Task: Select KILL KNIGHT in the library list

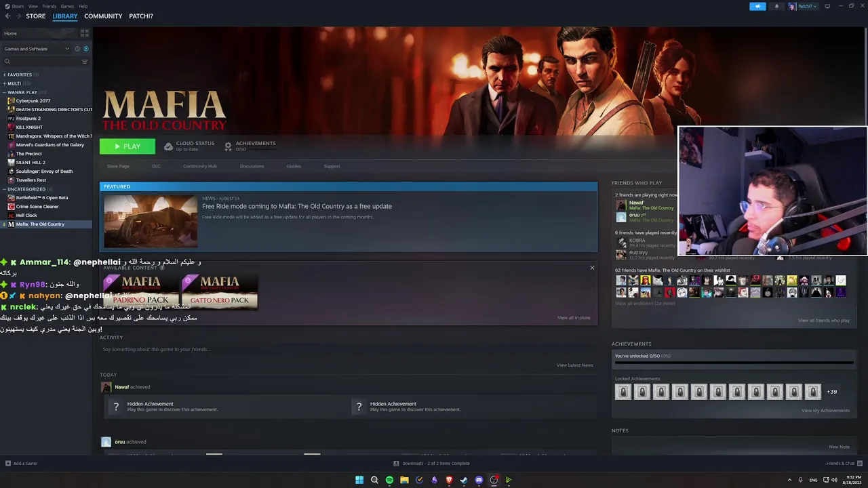Action: pyautogui.click(x=29, y=127)
